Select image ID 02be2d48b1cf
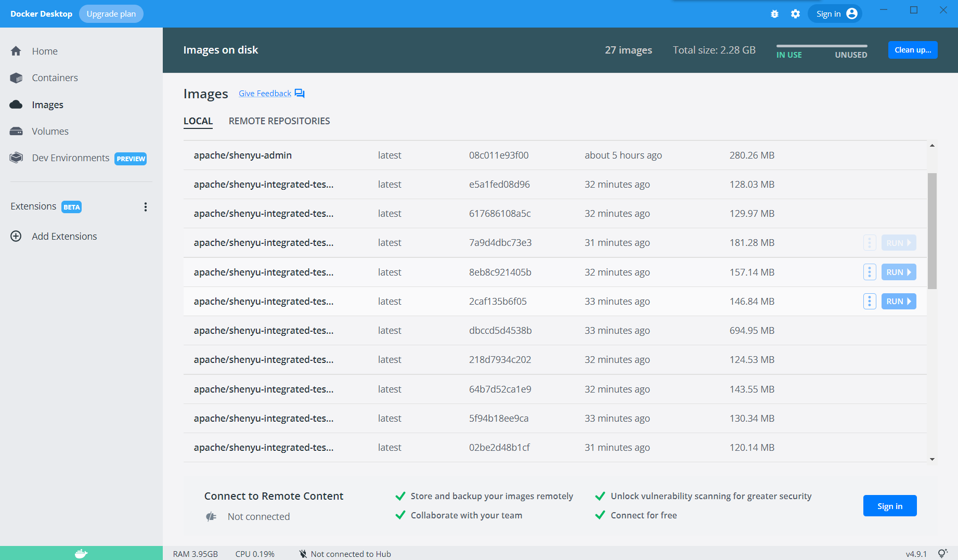 coord(499,448)
